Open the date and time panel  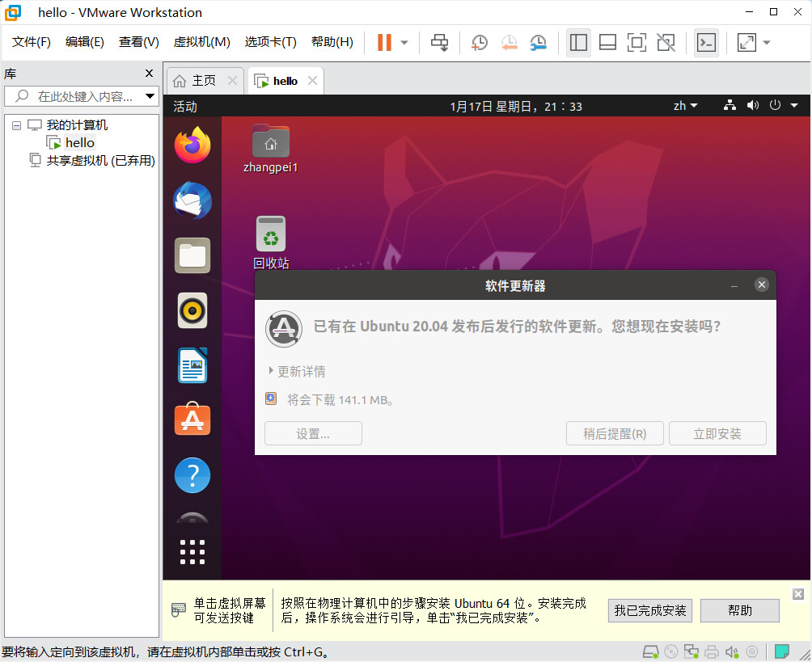[x=516, y=107]
